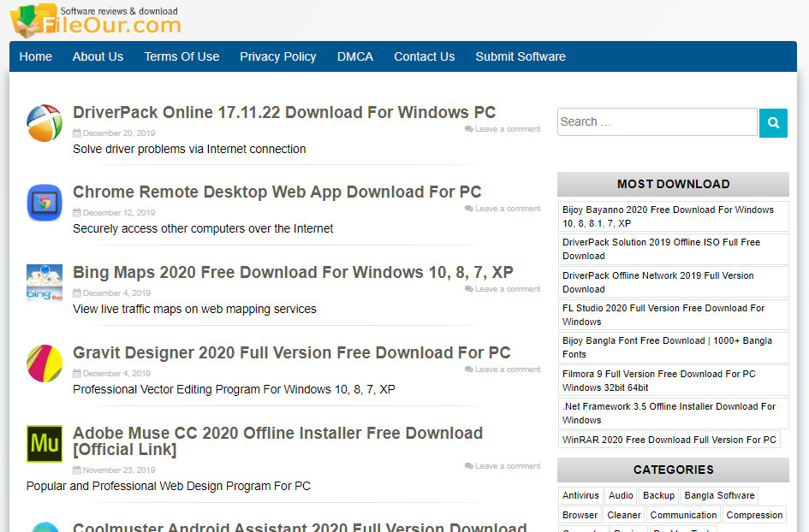This screenshot has width=809, height=532.
Task: Open the Adobe Muse Mu icon
Action: 45,444
